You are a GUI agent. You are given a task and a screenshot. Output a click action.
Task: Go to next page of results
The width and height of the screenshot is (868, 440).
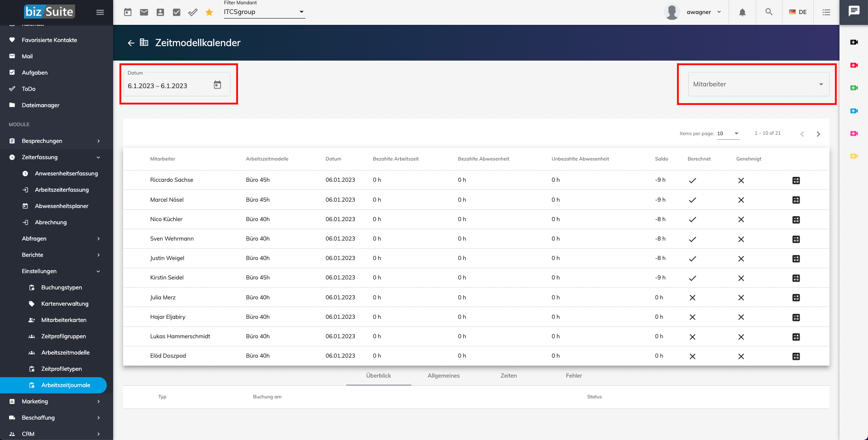tap(818, 134)
